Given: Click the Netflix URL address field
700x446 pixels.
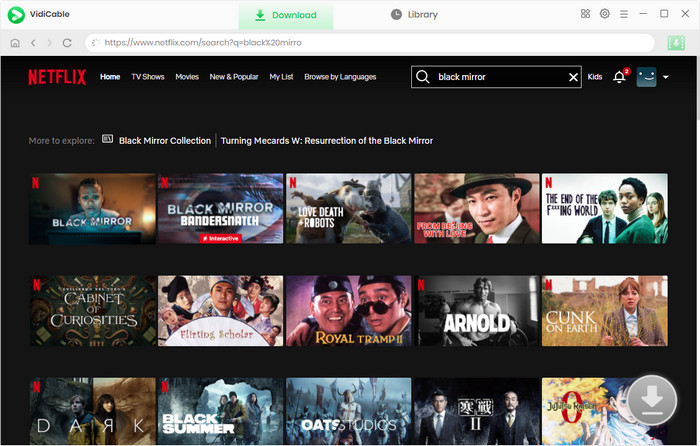Looking at the screenshot, I should (370, 43).
